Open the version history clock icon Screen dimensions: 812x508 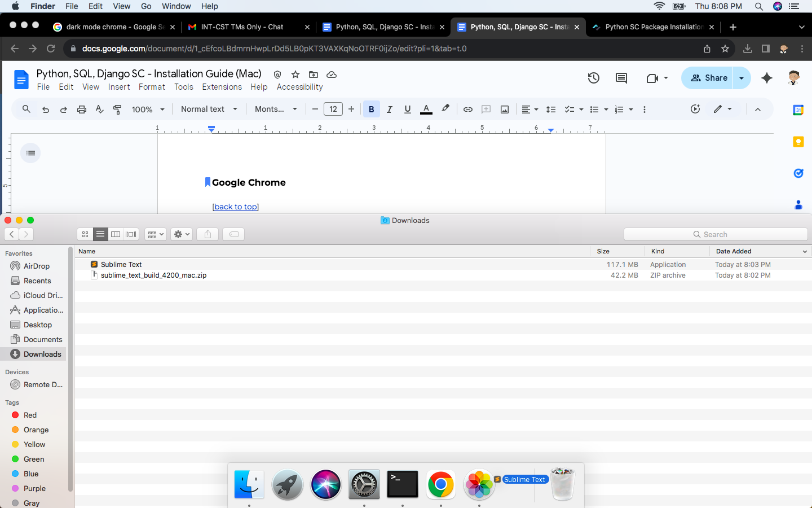[593, 78]
